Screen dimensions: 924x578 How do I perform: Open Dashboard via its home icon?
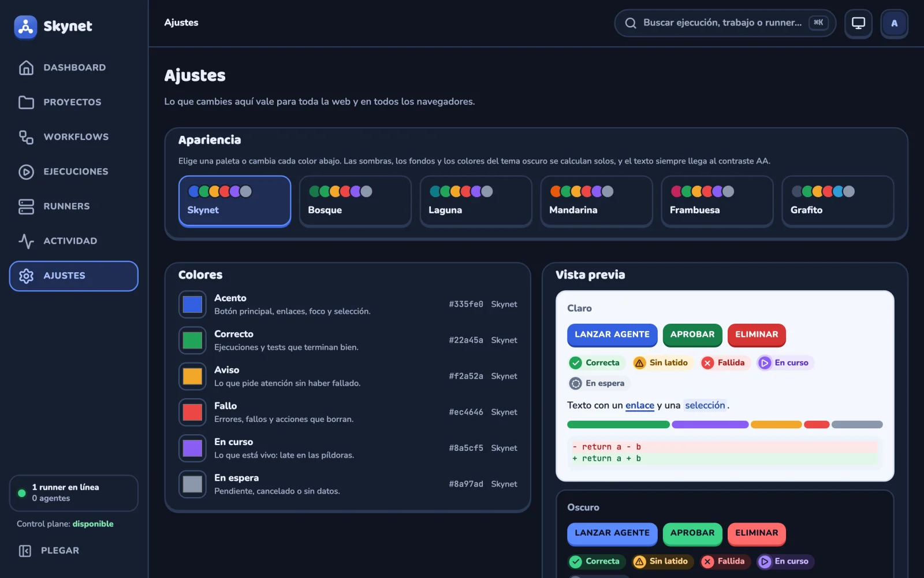(26, 68)
